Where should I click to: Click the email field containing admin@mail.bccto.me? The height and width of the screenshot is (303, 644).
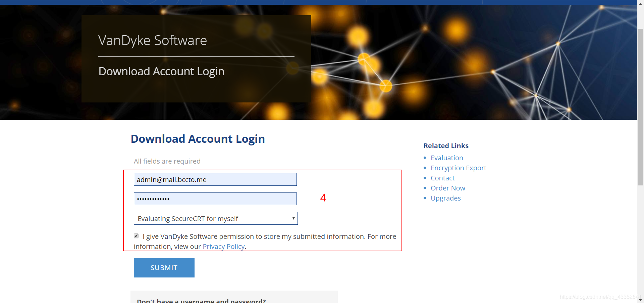tap(215, 179)
